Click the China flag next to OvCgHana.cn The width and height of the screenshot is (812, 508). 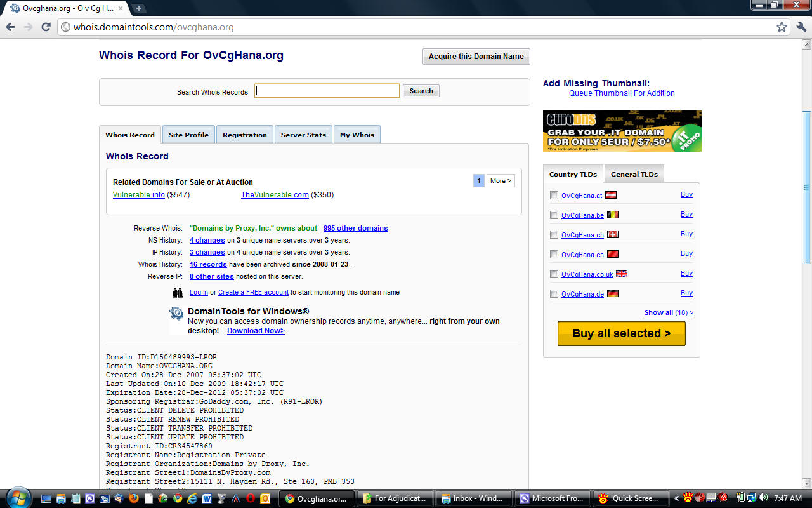(x=612, y=254)
